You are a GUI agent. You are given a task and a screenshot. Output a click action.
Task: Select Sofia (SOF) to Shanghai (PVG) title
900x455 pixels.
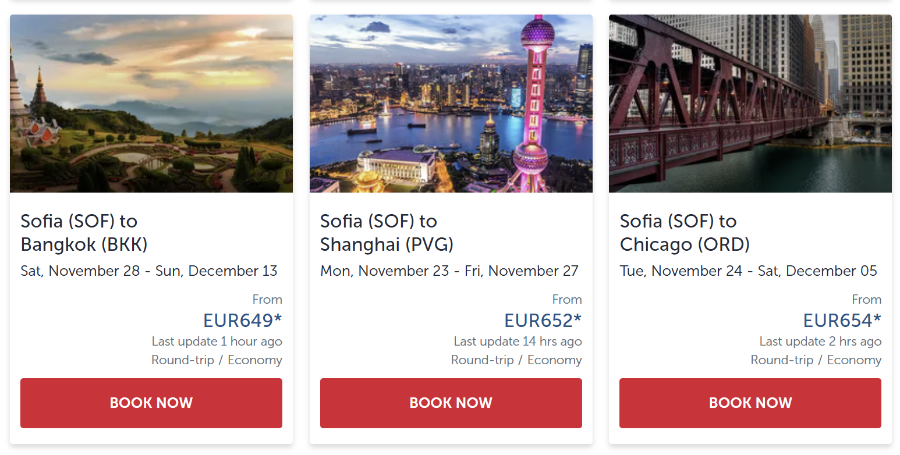point(387,233)
